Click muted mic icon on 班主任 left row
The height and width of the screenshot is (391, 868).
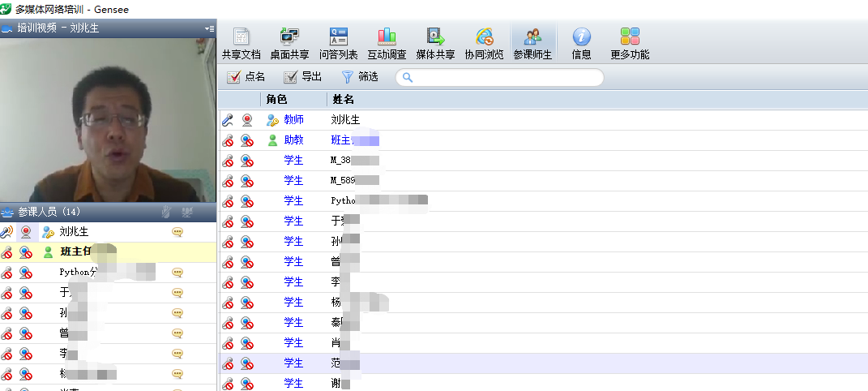pos(6,252)
